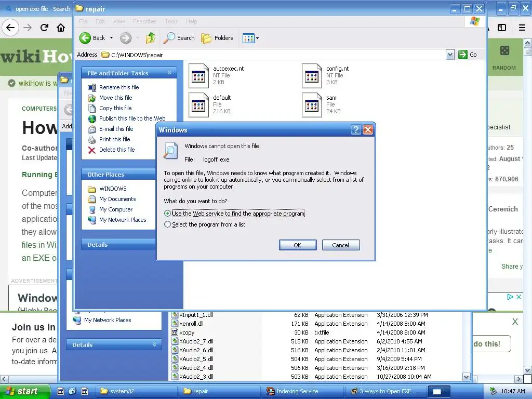The image size is (532, 399).
Task: Open View menu in repair window
Action: coord(119,21)
